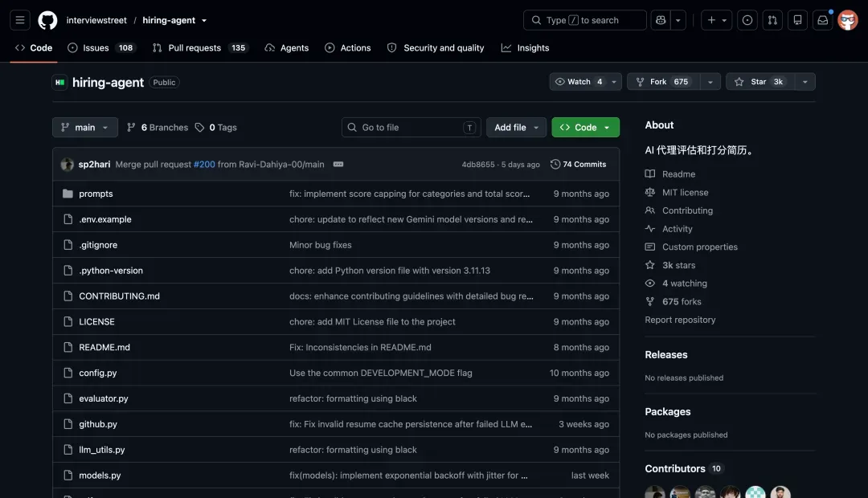Open the MIT license link

tap(677, 192)
